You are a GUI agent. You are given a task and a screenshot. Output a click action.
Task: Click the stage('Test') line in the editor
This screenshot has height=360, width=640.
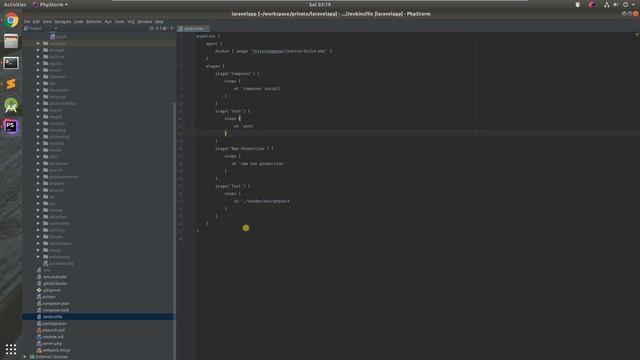(232, 186)
